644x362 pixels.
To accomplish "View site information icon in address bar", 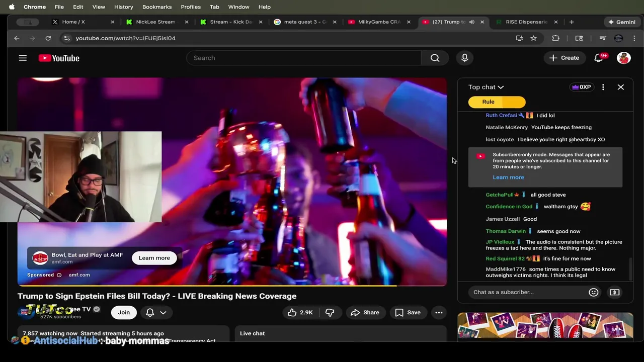I will tap(67, 38).
